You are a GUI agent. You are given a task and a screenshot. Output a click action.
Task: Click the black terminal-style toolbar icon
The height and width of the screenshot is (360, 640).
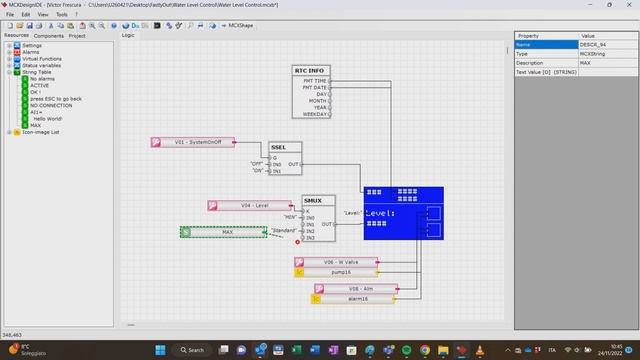[x=157, y=26]
